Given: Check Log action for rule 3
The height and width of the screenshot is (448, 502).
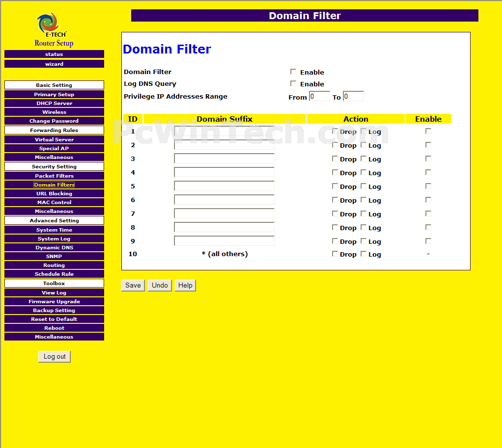Looking at the screenshot, I should (363, 158).
